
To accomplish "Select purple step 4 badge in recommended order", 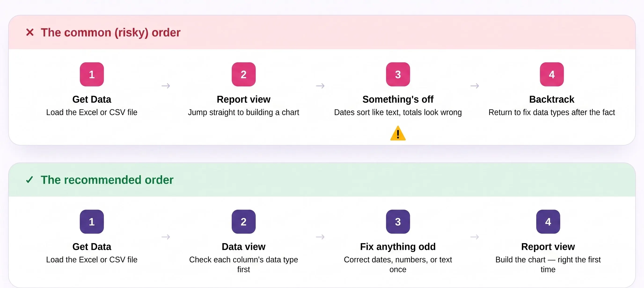I will 548,222.
